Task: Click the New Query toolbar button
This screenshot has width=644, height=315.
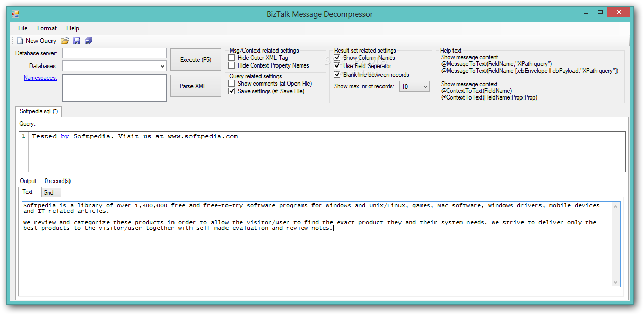Action: coord(36,41)
